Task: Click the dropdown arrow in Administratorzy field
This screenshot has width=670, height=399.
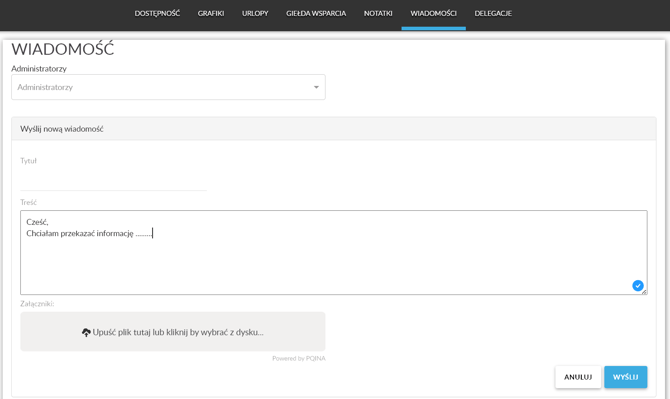Action: coord(316,87)
